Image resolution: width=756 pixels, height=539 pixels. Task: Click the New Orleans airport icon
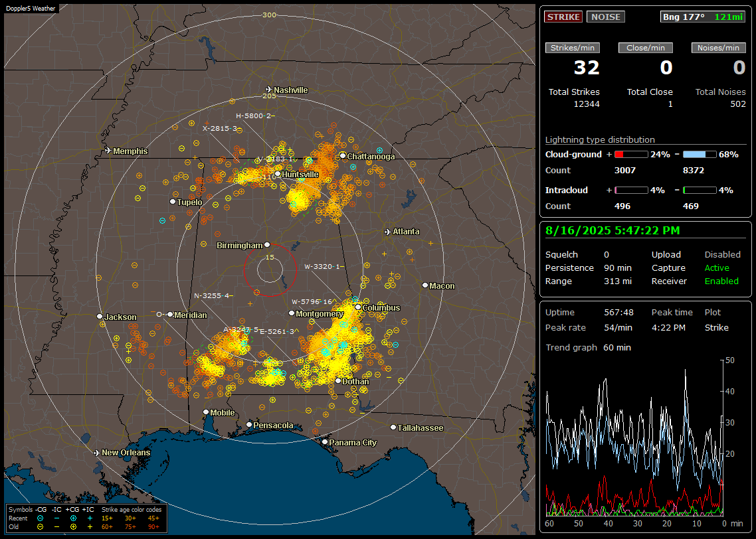tap(97, 453)
